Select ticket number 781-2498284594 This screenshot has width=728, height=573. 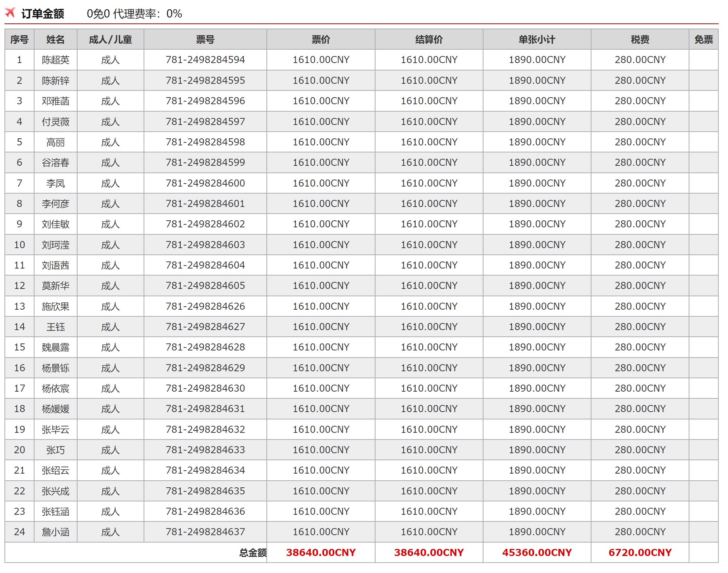205,60
